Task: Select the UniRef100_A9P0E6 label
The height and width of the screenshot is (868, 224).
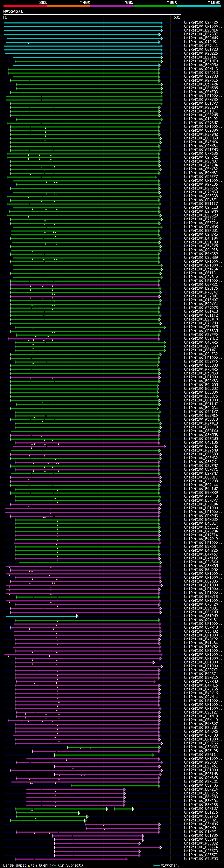Action: (201, 81)
